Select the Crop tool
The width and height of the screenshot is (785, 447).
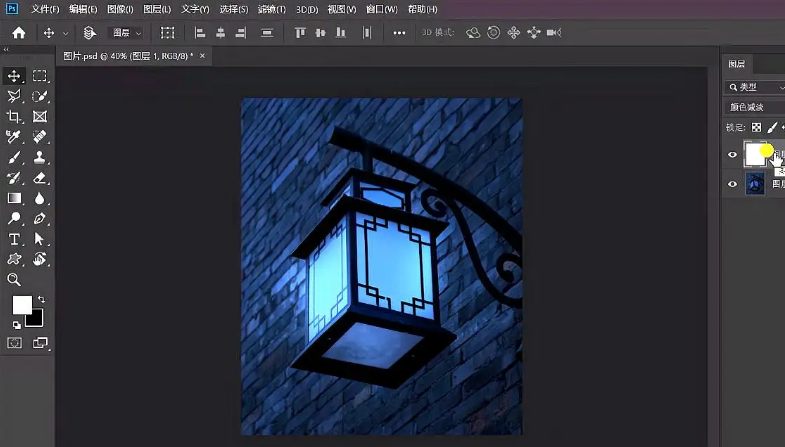pos(15,117)
